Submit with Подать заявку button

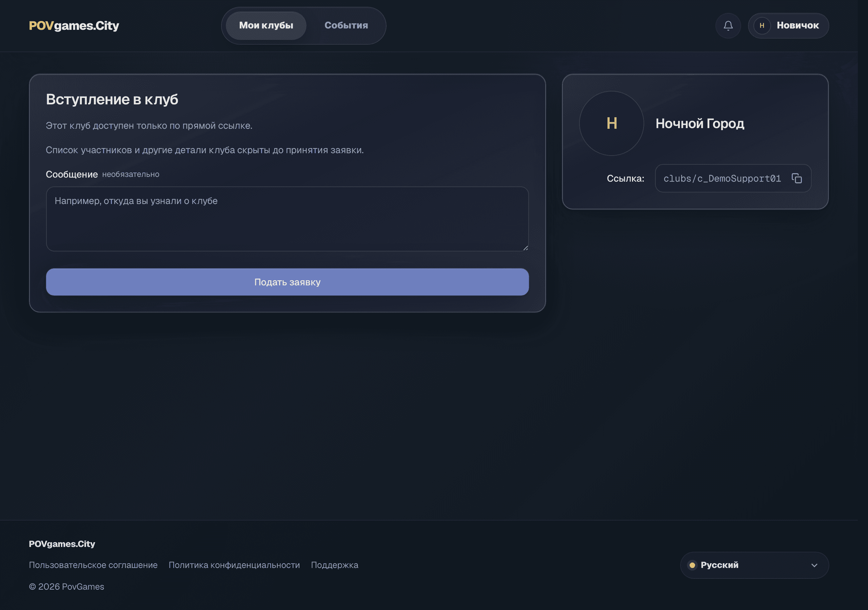click(287, 282)
